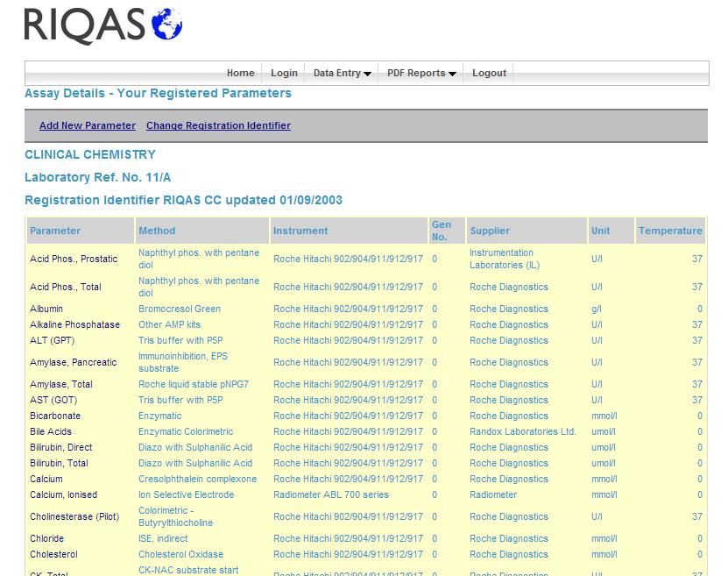728x576 pixels.
Task: Click the Radiometer supplier cell
Action: pos(493,495)
